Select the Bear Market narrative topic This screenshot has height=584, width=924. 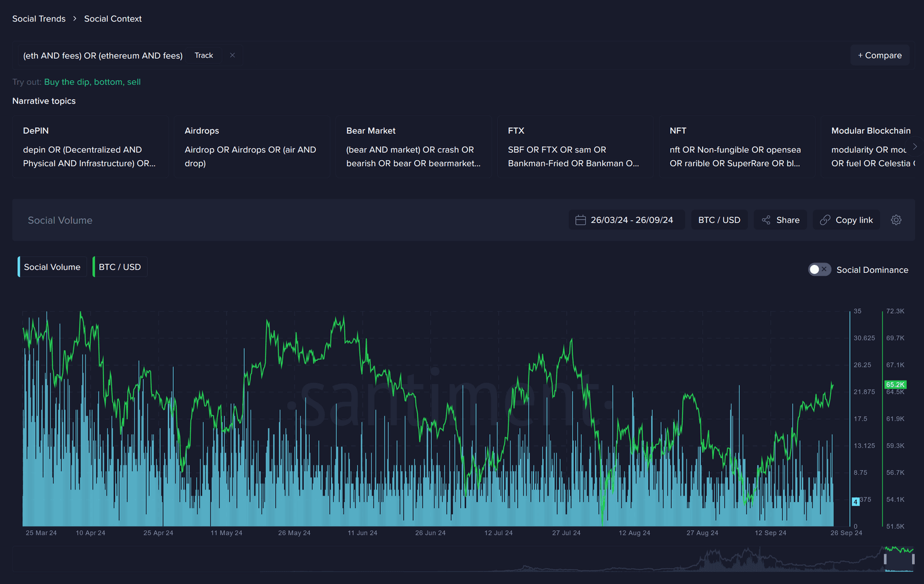click(x=413, y=147)
